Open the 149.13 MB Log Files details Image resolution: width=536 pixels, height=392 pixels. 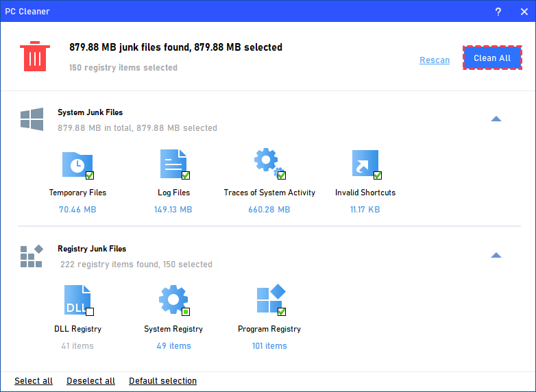(x=173, y=209)
